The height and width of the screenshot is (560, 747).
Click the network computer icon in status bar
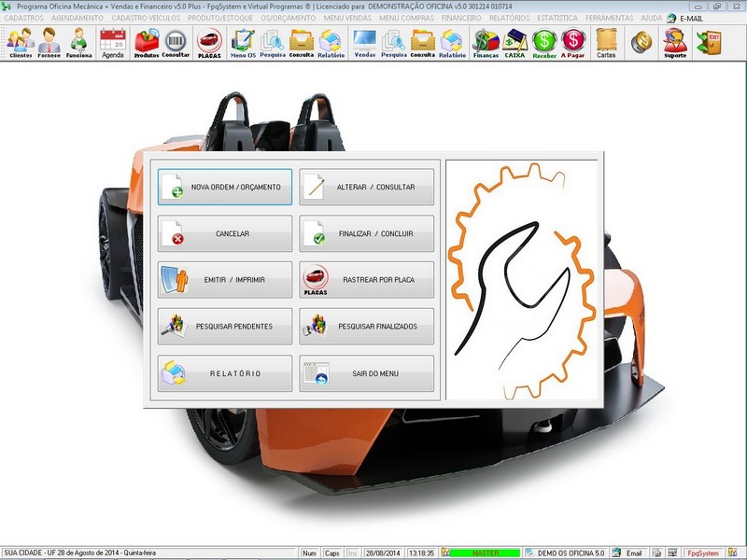(x=672, y=553)
